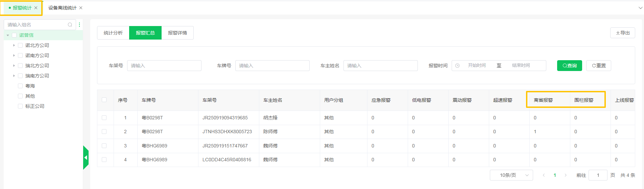This screenshot has height=189, width=644.
Task: Switch to the 统计分析 tab
Action: click(113, 33)
